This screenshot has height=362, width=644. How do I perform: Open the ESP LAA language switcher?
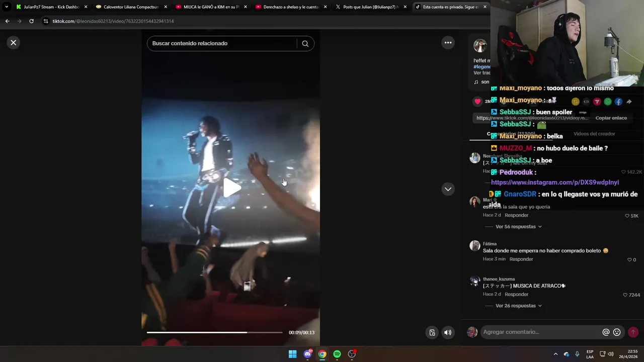click(x=590, y=354)
